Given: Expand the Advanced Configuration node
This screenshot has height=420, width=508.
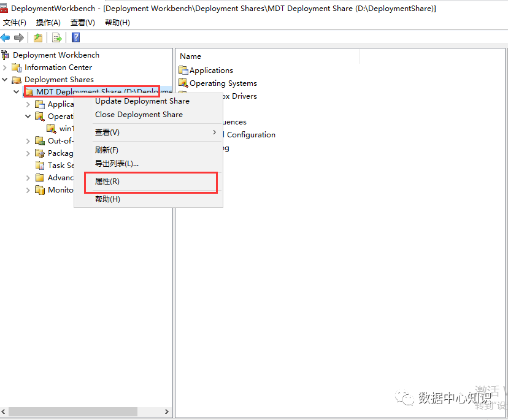Looking at the screenshot, I should [x=28, y=178].
